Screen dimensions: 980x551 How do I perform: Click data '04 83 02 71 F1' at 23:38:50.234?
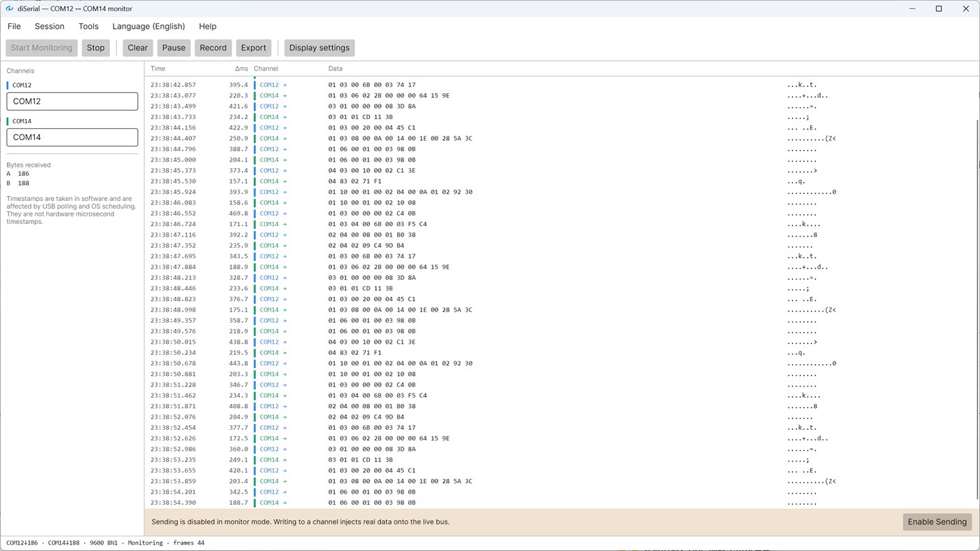[355, 353]
